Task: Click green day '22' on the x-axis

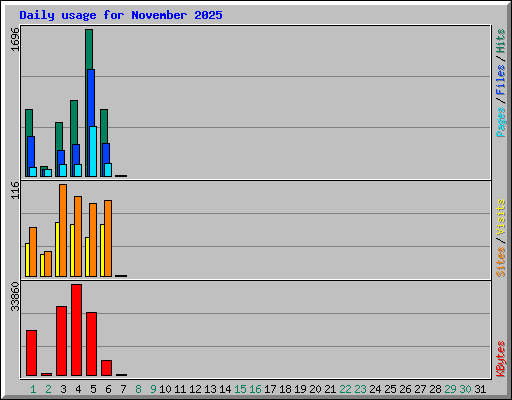Action: tap(345, 389)
